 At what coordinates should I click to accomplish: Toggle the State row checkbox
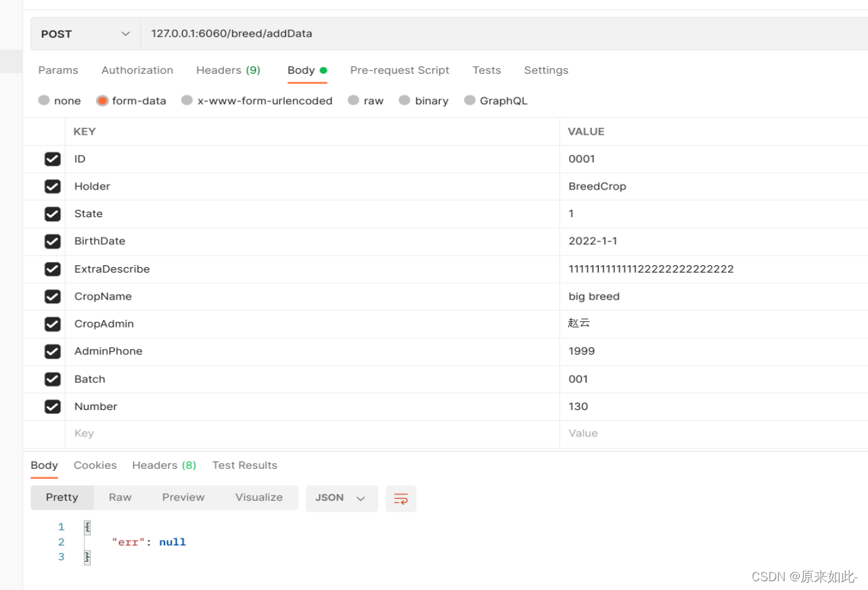(52, 214)
